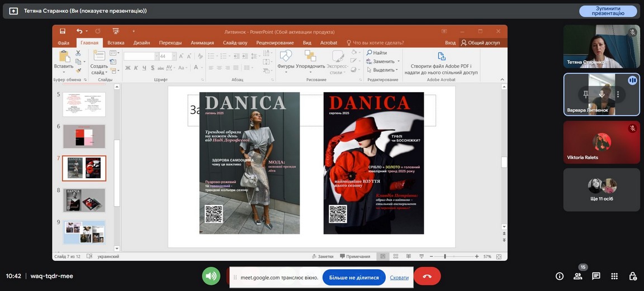Click the Більше не ділитися button
Screen dimensions: 644x291
pos(354,278)
